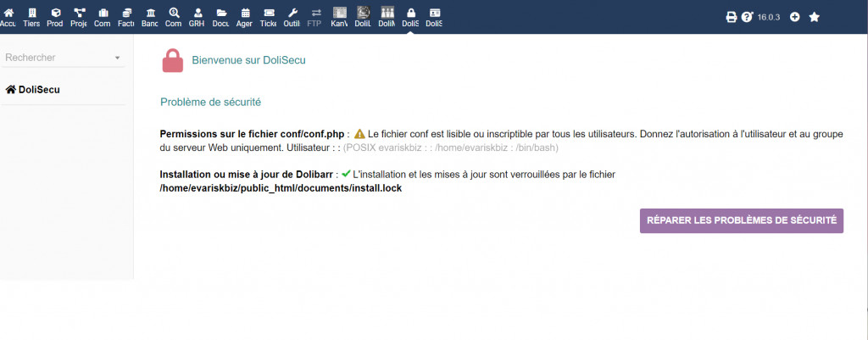Screen dimensions: 868x340
Task: Open the Tickets icon menu
Action: [x=269, y=17]
